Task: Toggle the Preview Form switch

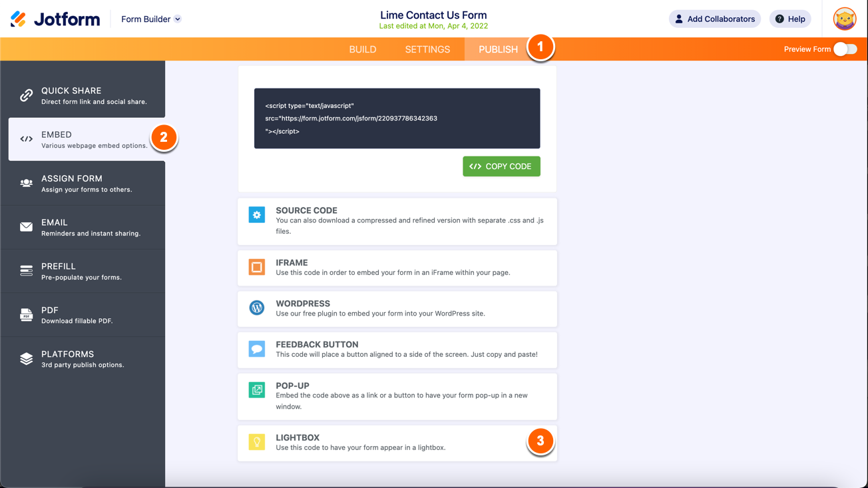Action: (845, 49)
